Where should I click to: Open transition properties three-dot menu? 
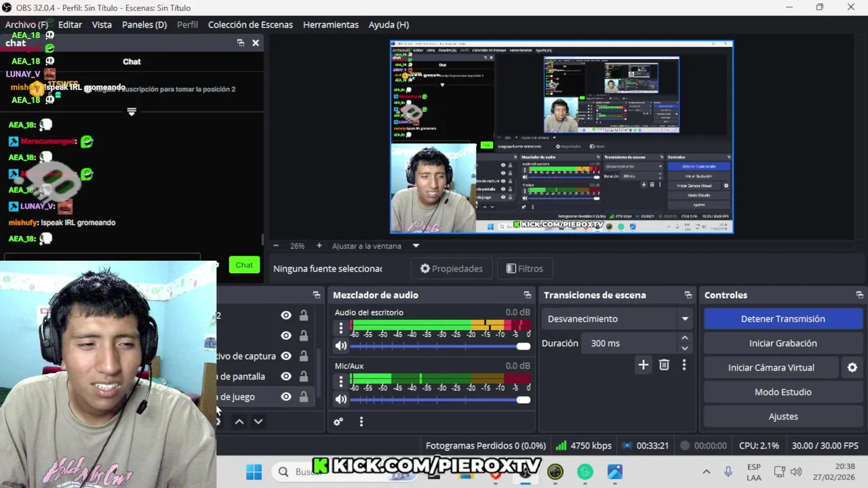pos(684,365)
